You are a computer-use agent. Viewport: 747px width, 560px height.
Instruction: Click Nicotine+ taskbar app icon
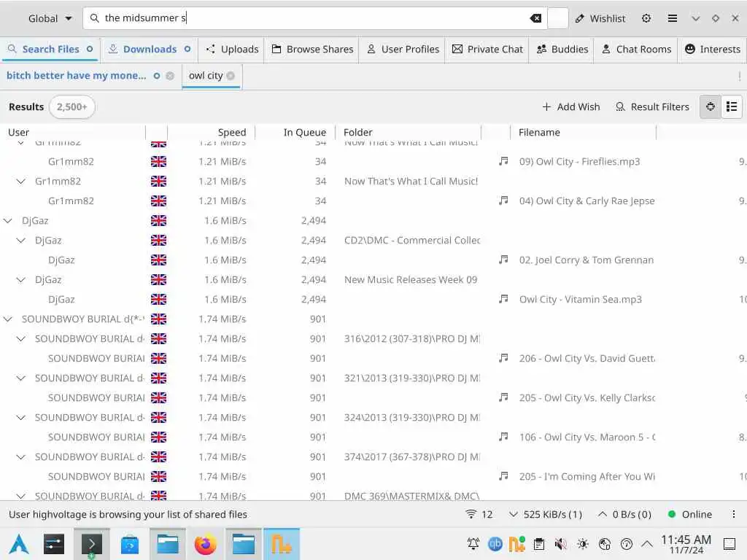tap(281, 544)
